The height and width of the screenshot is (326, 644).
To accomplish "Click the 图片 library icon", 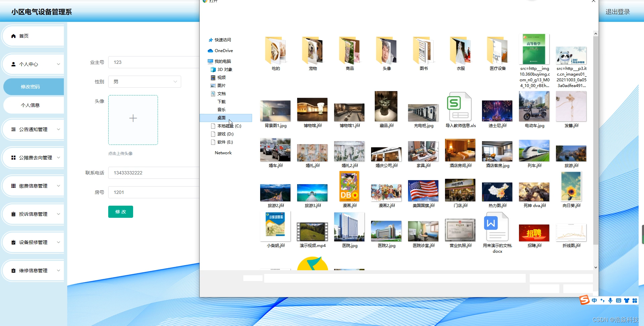I will tap(213, 86).
